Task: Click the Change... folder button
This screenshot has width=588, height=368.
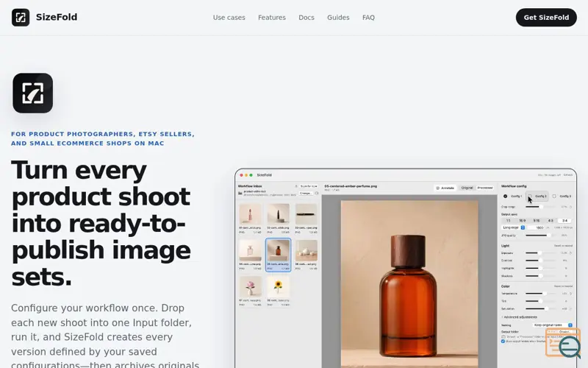Action: (x=306, y=193)
